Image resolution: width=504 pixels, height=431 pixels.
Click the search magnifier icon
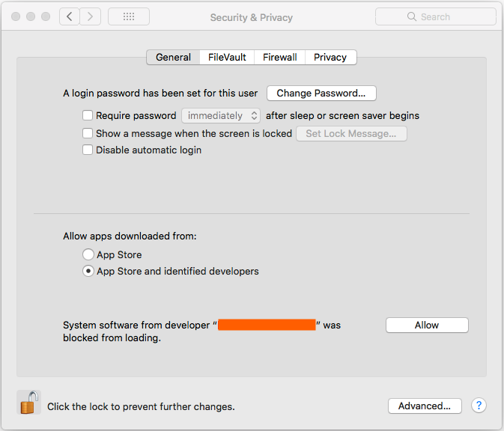(x=411, y=16)
